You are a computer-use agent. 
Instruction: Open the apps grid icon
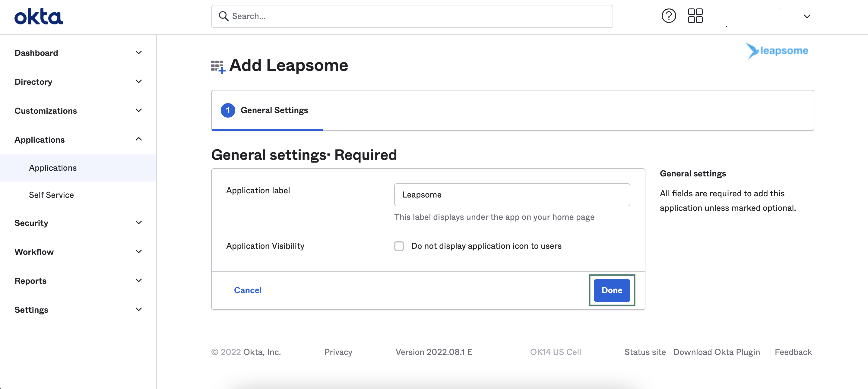695,16
